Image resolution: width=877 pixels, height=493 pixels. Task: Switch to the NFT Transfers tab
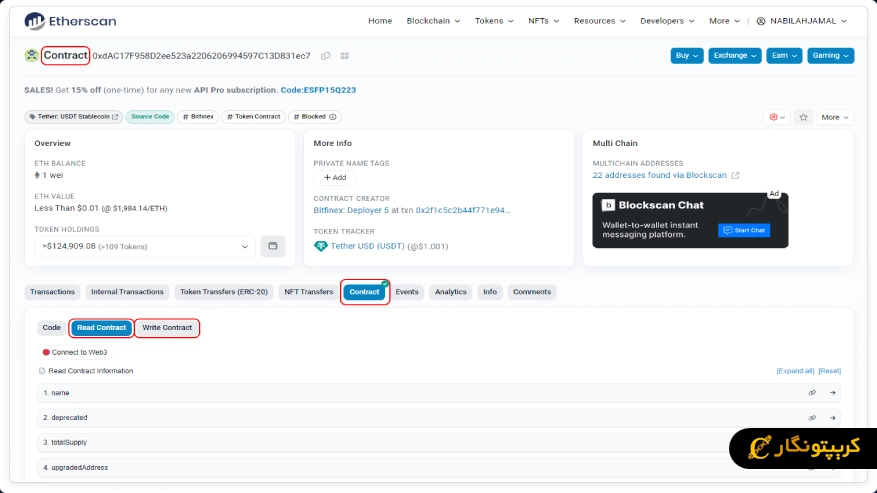[x=308, y=292]
